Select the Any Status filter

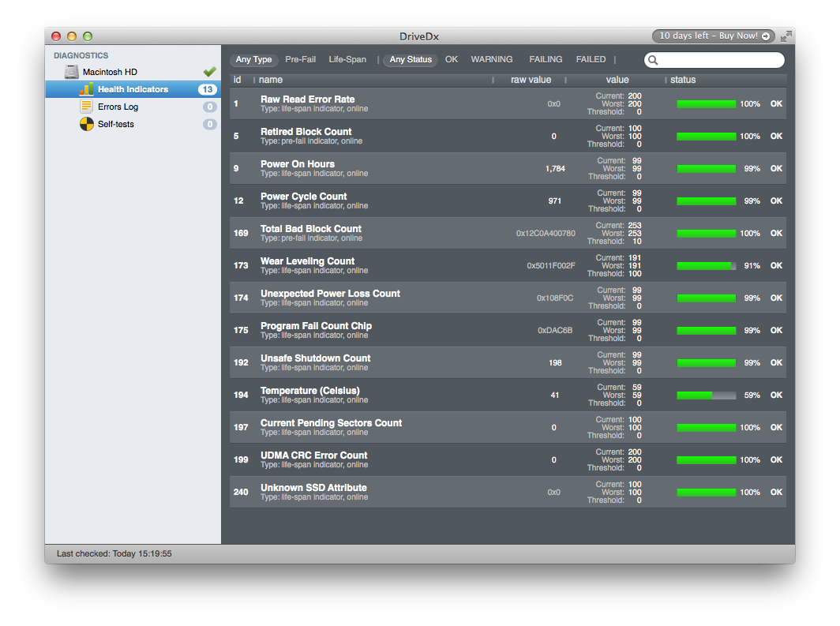[411, 59]
